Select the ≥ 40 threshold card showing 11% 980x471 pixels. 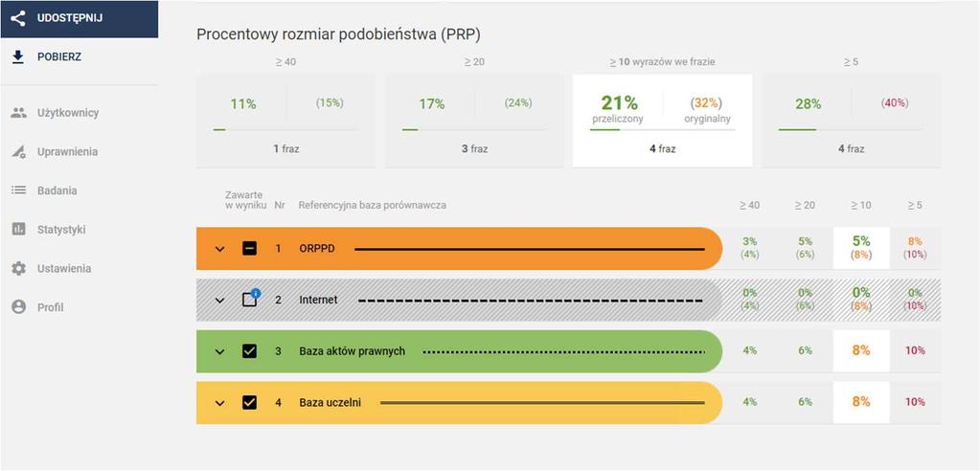click(x=285, y=121)
